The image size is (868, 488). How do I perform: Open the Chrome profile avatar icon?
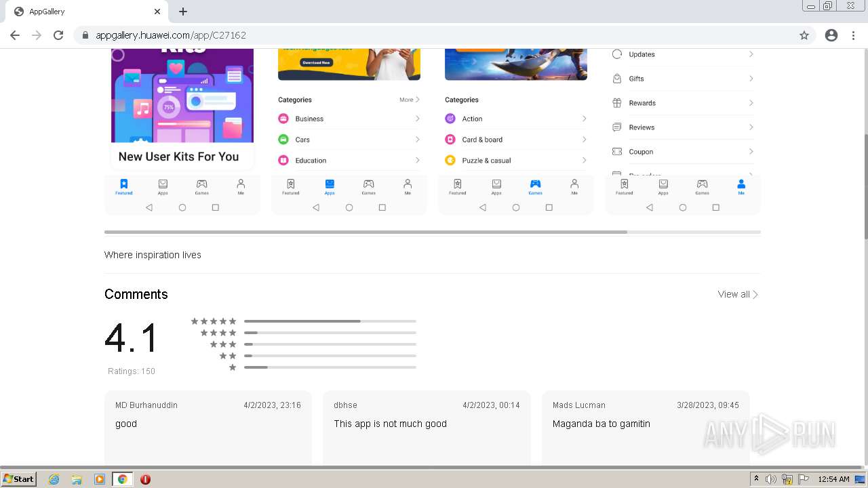(x=831, y=35)
